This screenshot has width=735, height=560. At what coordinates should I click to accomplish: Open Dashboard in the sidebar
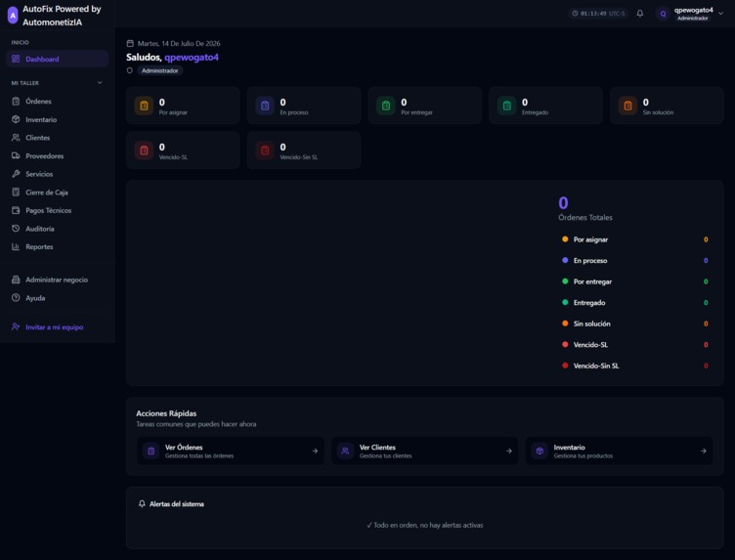(x=58, y=59)
